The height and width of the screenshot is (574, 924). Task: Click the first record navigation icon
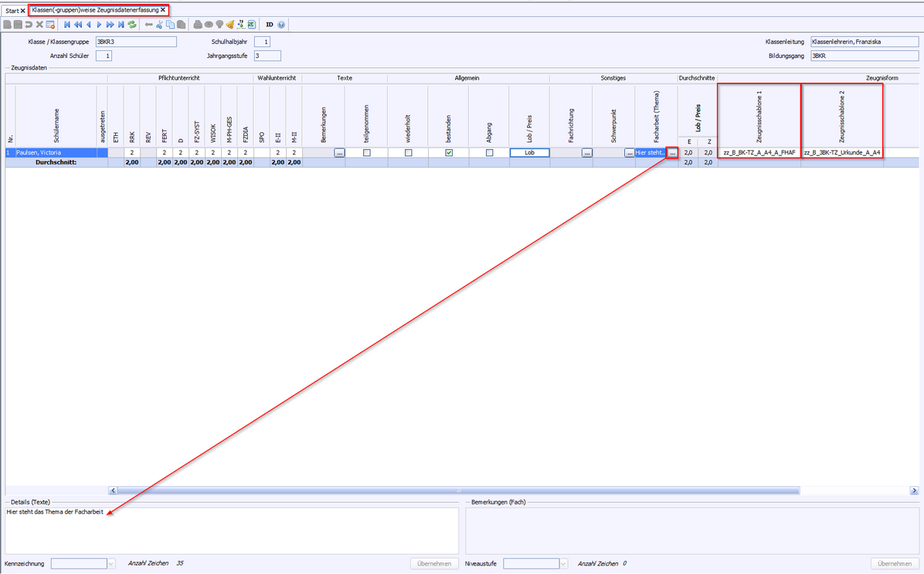(67, 25)
